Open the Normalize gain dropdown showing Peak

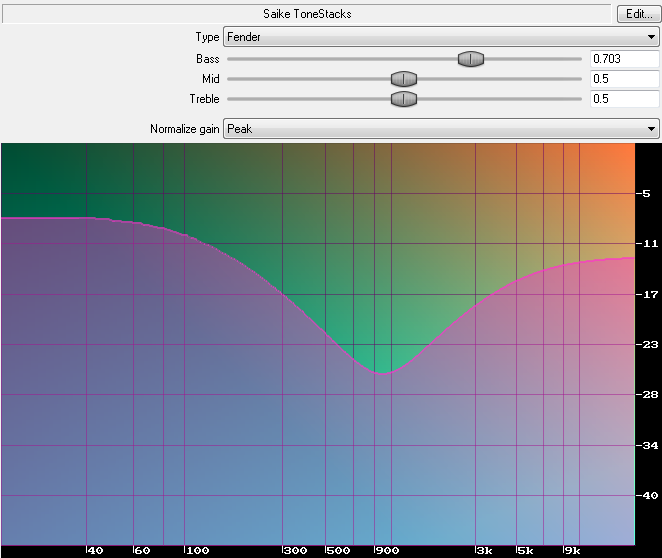[441, 129]
